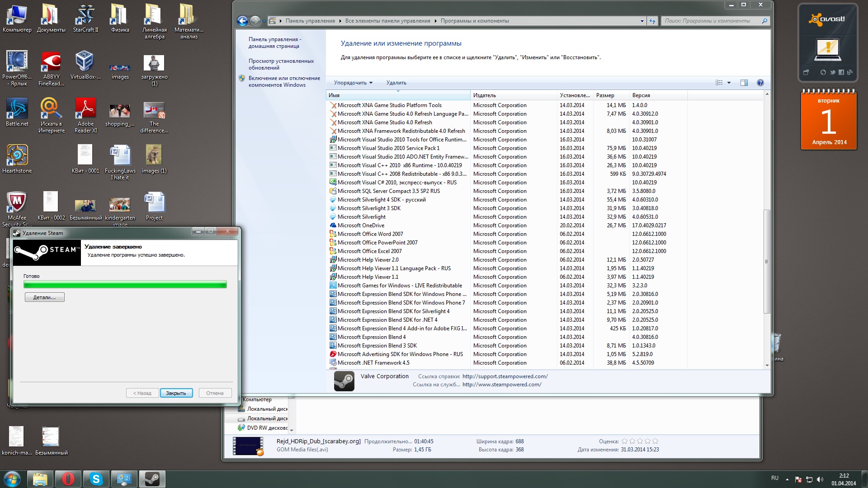Click the Back arrow in Control Panel window
This screenshot has height=488, width=868.
242,21
